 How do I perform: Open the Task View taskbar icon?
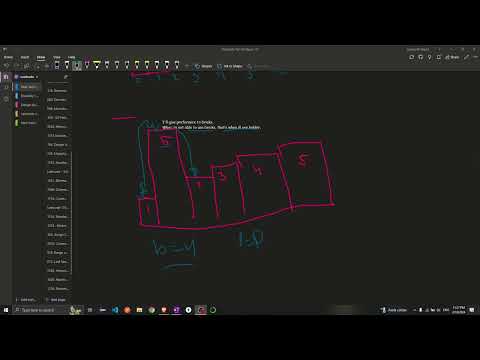pos(90,310)
